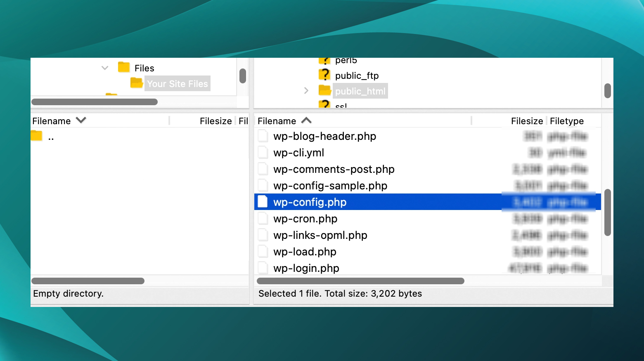Click the Files folder icon
The width and height of the screenshot is (644, 361).
tap(123, 67)
